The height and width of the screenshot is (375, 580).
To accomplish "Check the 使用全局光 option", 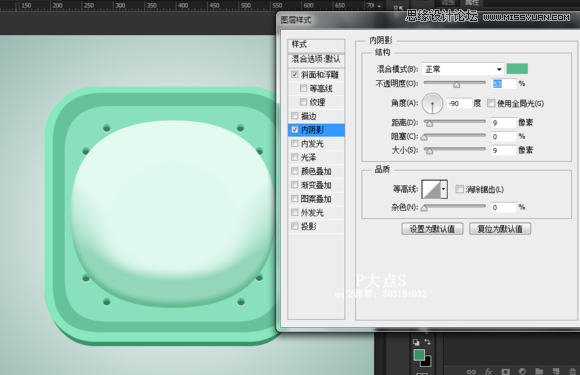I will [491, 103].
